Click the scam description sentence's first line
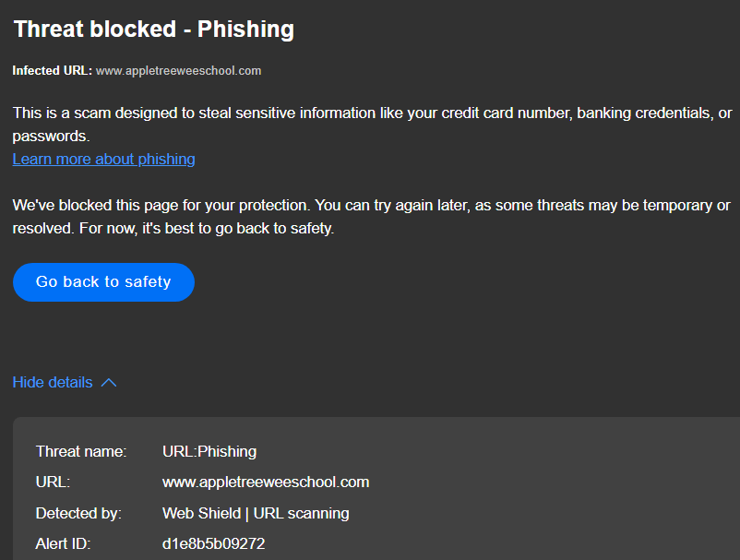The image size is (740, 560). coord(369,113)
